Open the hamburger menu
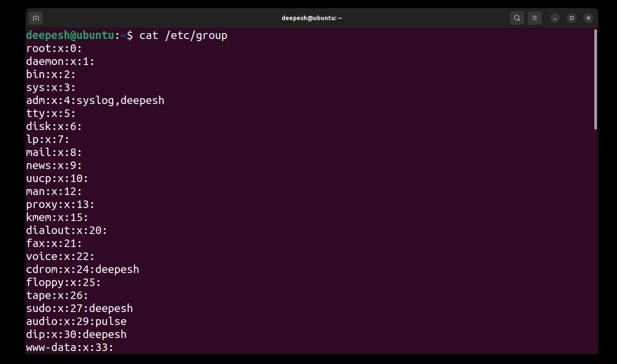Viewport: 617px width, 364px height. [535, 18]
